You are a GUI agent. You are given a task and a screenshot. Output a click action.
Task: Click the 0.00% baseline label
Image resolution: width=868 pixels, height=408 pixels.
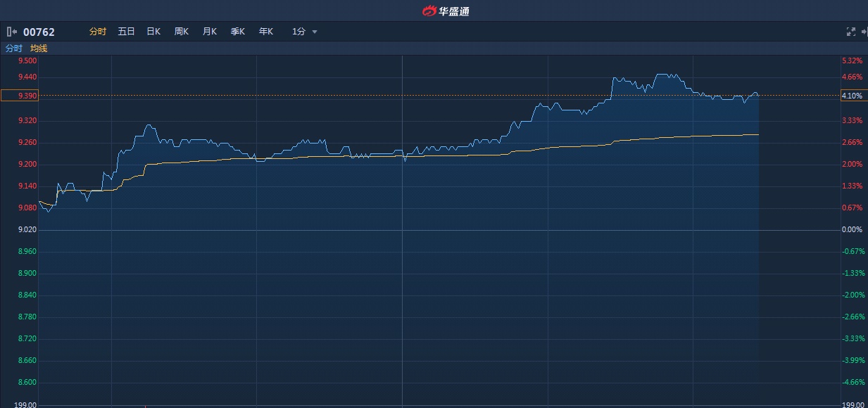852,230
